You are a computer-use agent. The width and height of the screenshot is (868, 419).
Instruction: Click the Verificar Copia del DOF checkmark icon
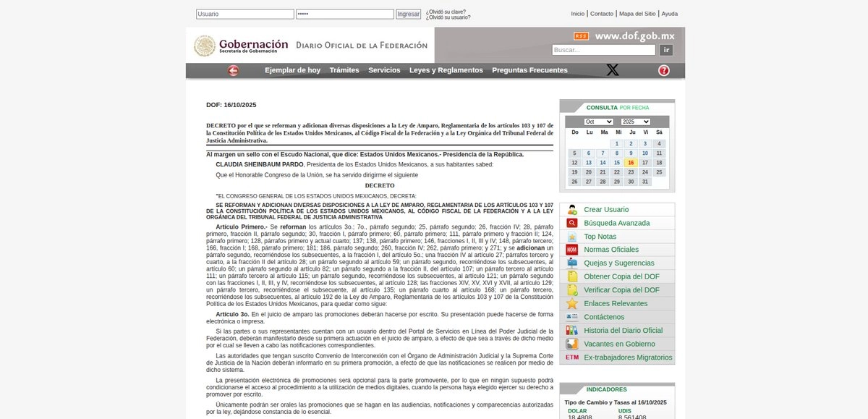click(571, 289)
